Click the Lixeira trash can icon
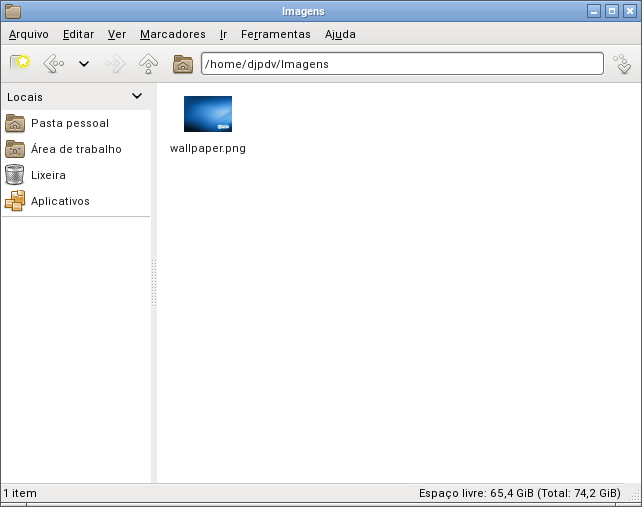 coord(15,175)
